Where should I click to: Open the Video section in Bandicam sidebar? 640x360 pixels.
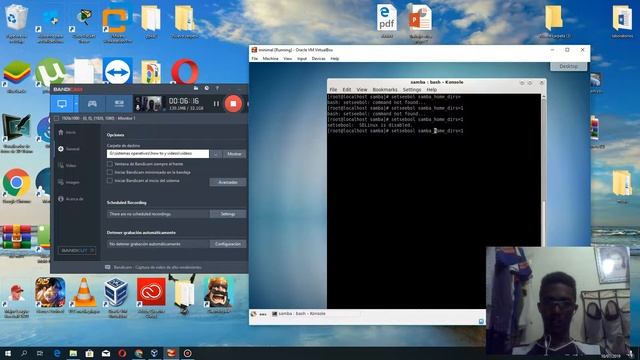click(67, 165)
